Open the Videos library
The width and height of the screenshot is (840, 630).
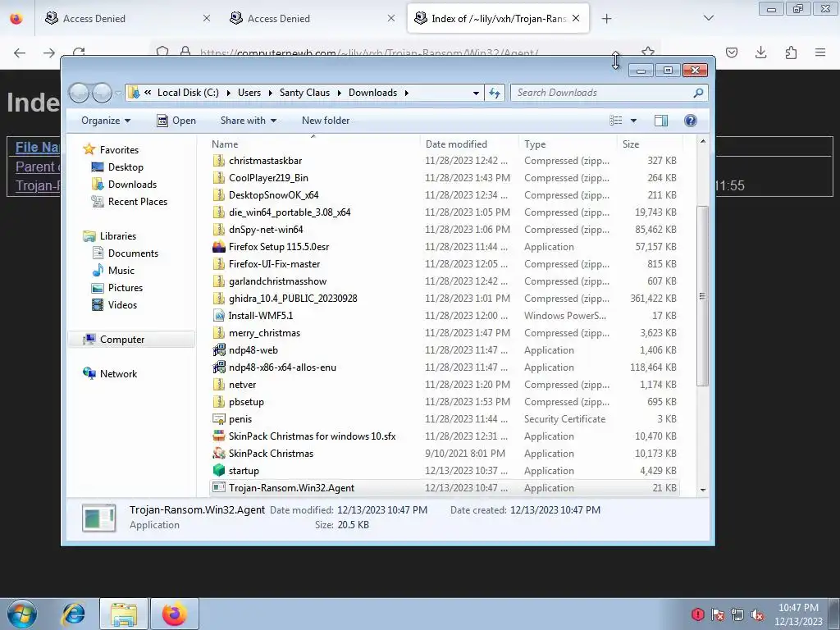(115, 305)
